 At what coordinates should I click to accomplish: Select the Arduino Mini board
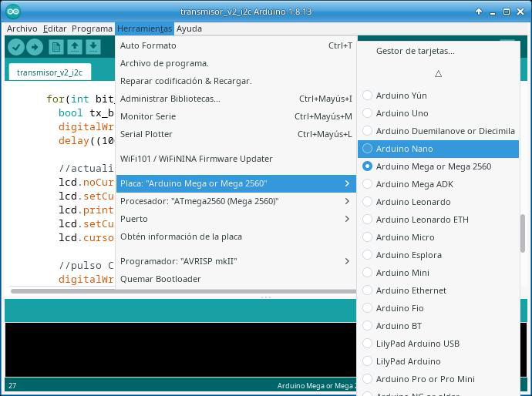[x=438, y=273]
